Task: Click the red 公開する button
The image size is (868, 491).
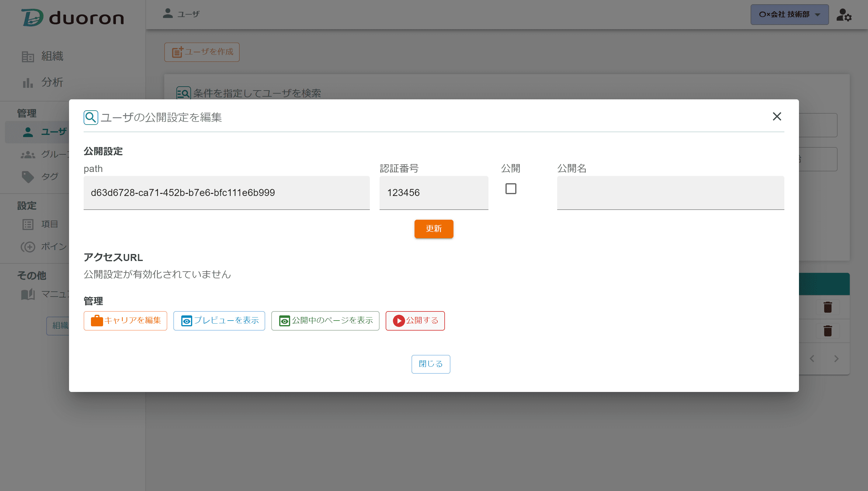Action: tap(415, 321)
